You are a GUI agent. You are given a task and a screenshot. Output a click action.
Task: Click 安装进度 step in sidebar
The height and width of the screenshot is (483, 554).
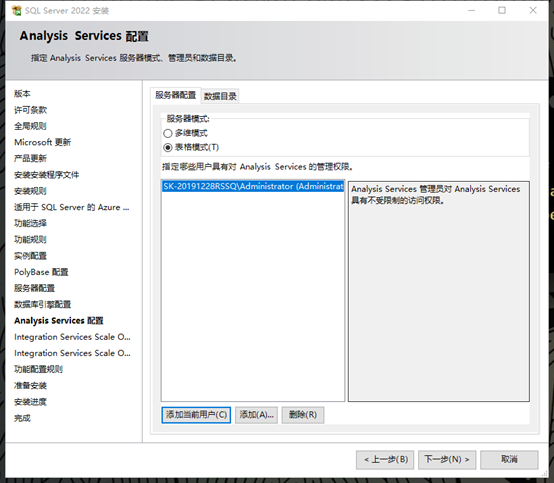click(x=30, y=402)
